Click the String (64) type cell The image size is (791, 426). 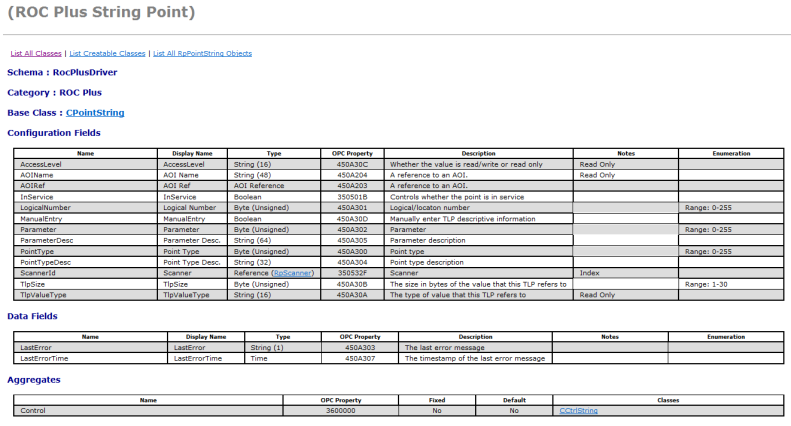274,241
